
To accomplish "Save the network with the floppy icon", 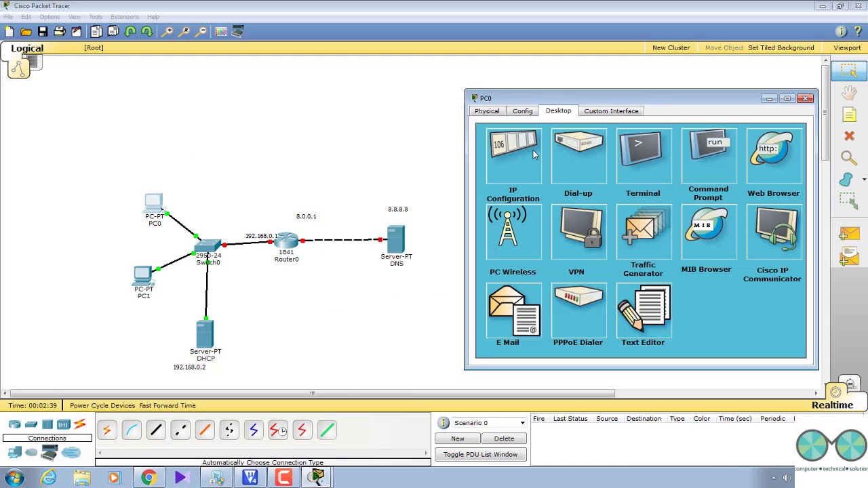I will [43, 31].
